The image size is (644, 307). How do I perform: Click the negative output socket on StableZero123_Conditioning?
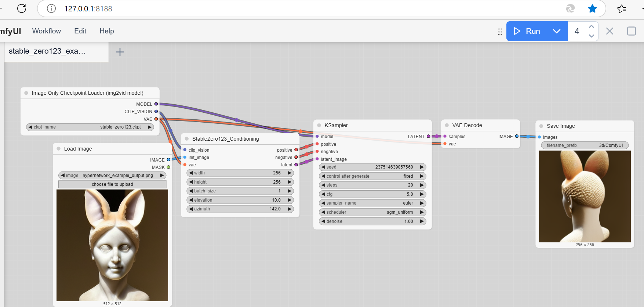(x=296, y=157)
